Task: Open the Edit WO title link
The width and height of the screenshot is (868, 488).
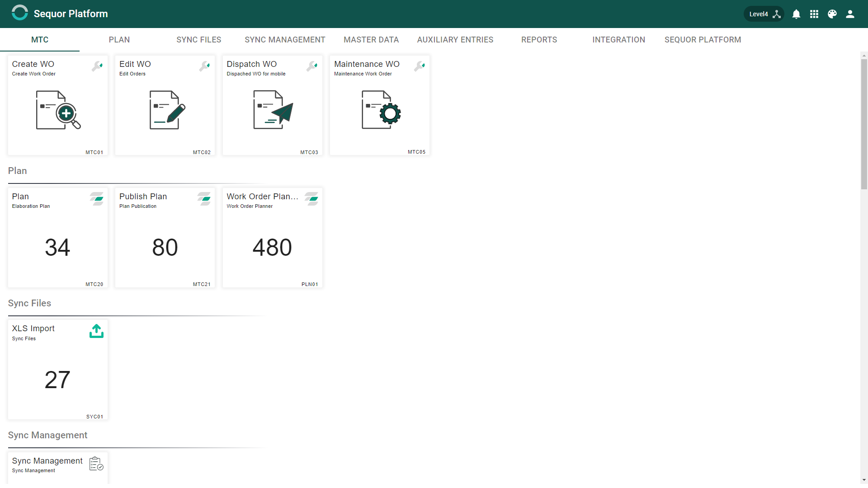Action: click(x=135, y=64)
